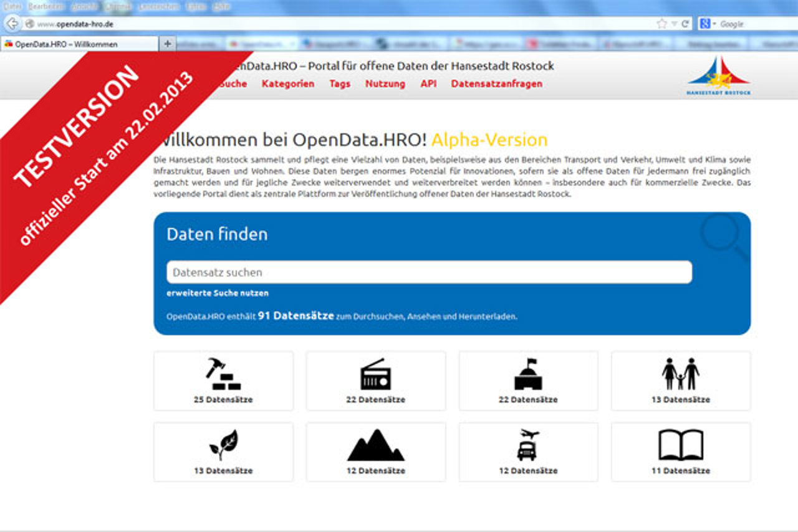This screenshot has width=798, height=532.
Task: Click the 22 Datensätze label under the flag building
Action: 528,399
